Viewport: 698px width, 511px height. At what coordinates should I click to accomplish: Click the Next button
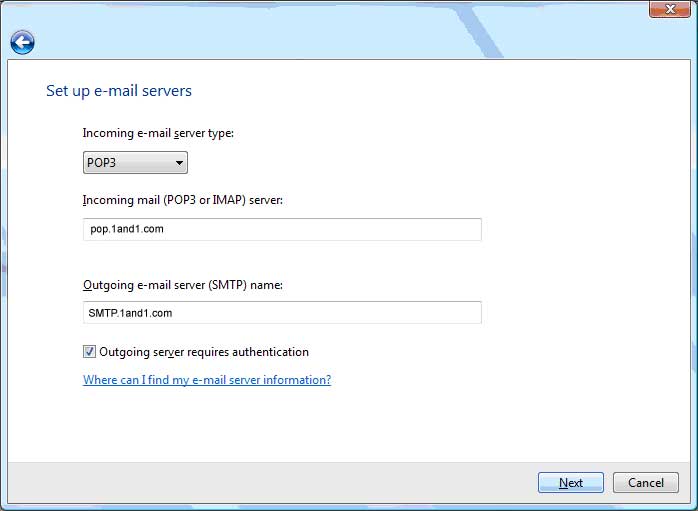click(571, 483)
